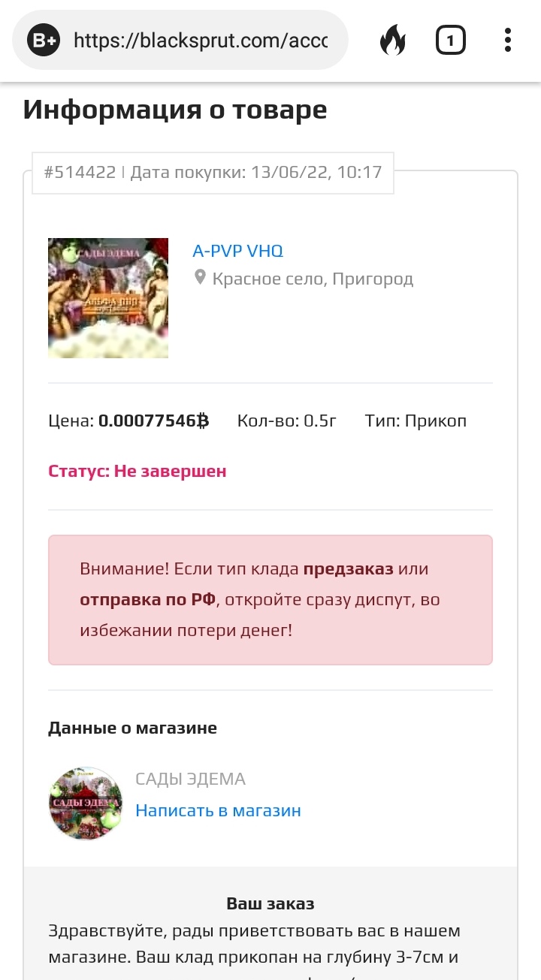Image resolution: width=541 pixels, height=980 pixels.
Task: Select the order number #514422 label
Action: point(80,172)
